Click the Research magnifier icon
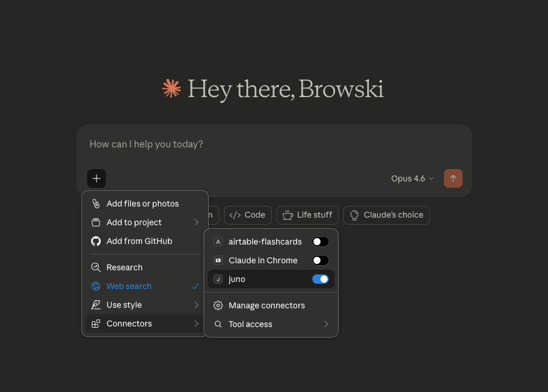 click(96, 267)
